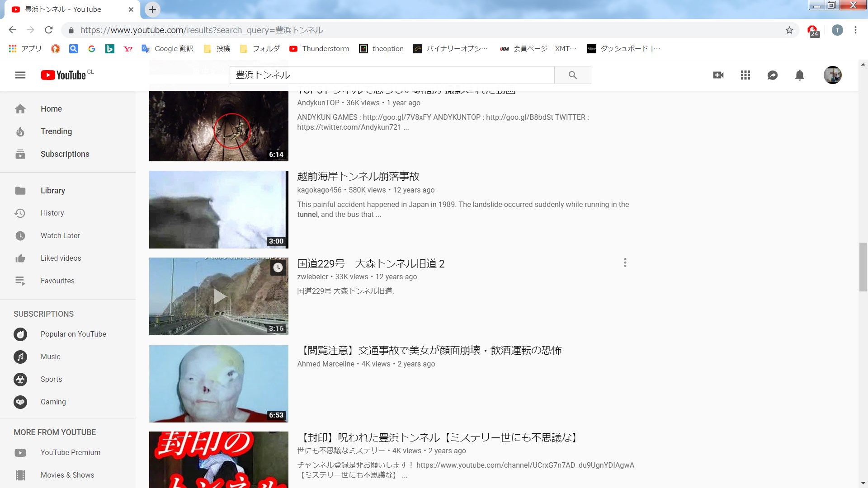The height and width of the screenshot is (488, 868).
Task: Toggle the Subscriptions sidebar item
Action: pos(65,154)
